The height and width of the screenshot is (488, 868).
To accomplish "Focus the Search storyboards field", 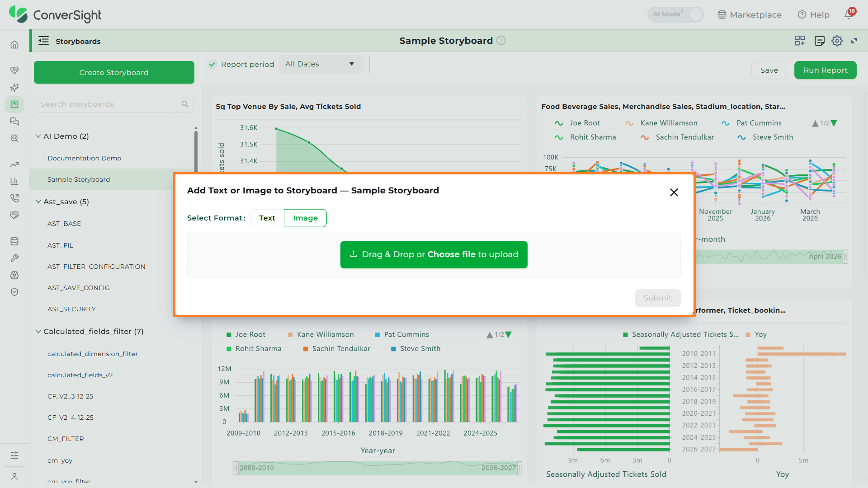I will (x=105, y=104).
